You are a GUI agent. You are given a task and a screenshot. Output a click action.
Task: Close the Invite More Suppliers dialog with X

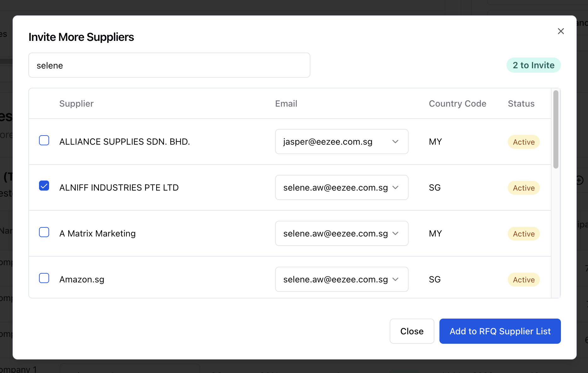561,31
